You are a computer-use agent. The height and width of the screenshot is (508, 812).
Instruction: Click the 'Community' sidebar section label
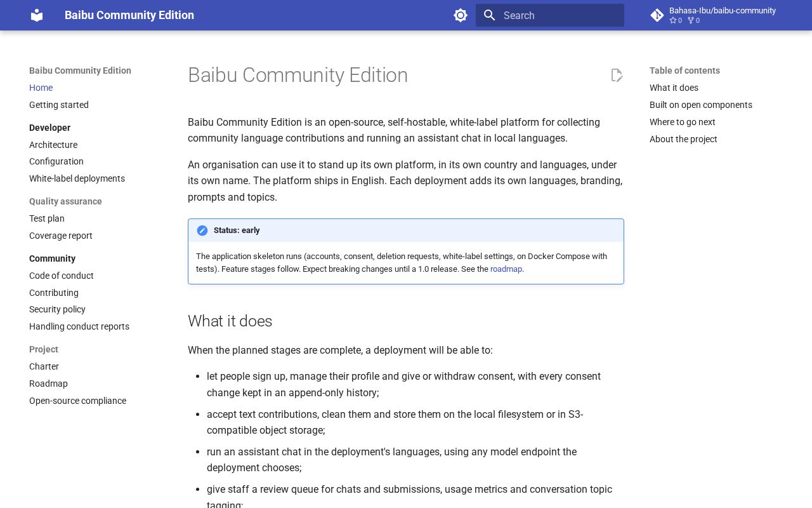(x=52, y=258)
